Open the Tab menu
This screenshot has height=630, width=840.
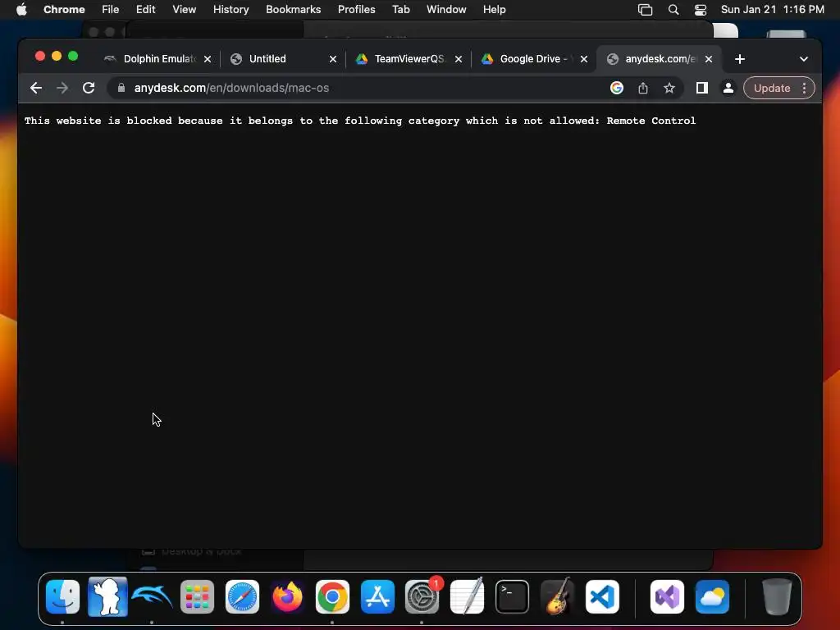(x=400, y=10)
